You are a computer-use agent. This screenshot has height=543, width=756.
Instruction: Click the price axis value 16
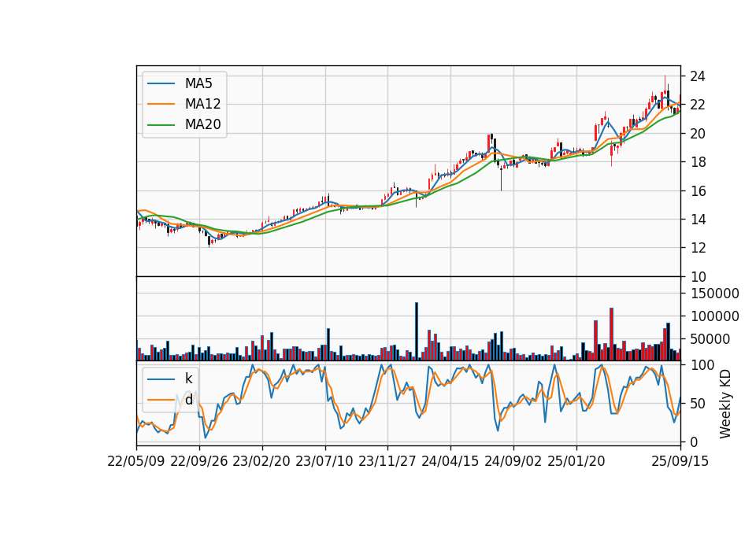coord(698,191)
